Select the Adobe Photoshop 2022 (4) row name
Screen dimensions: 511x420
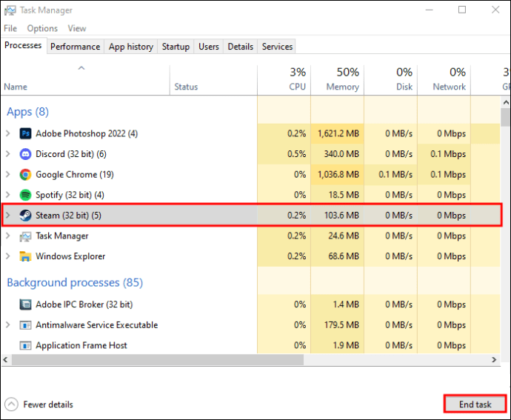coord(87,133)
